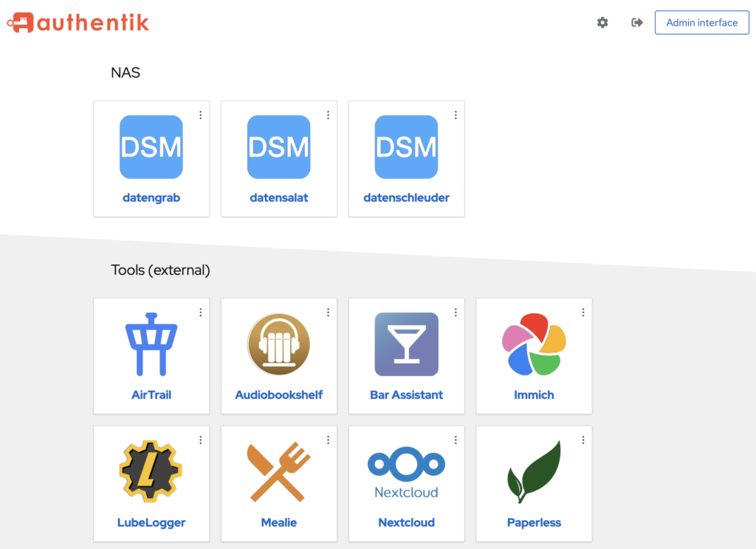
Task: Open user settings gear icon
Action: (602, 23)
